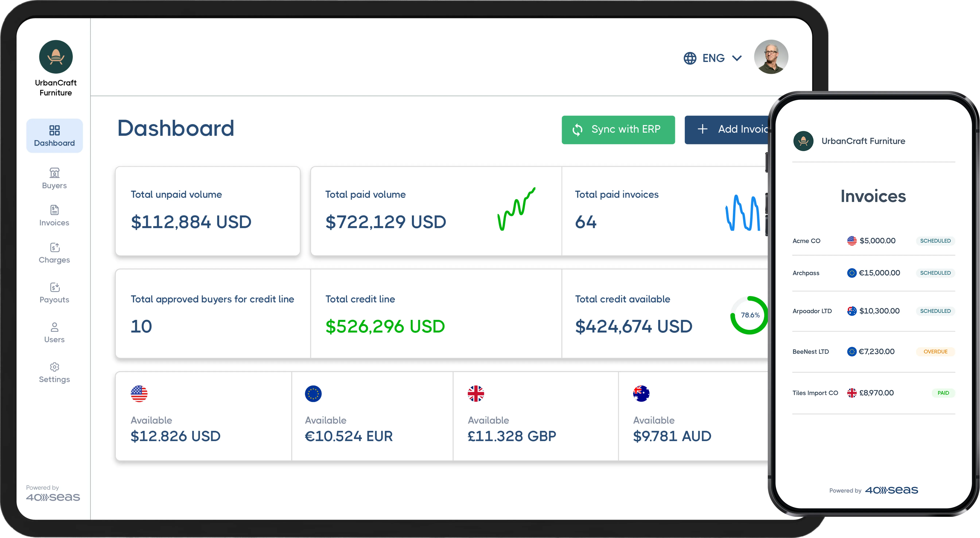Viewport: 980px width, 538px height.
Task: Click the globe language icon
Action: click(x=690, y=58)
